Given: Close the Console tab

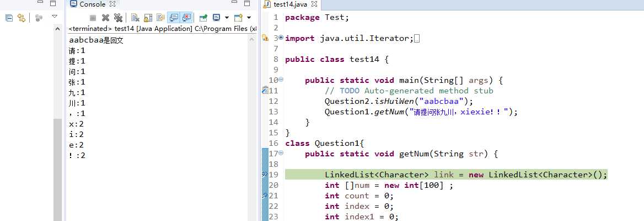Looking at the screenshot, I should tap(112, 4).
